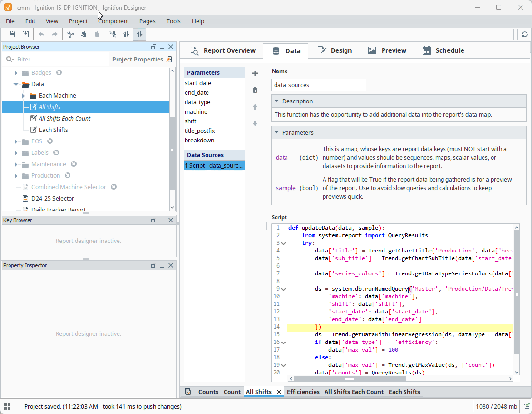
Task: Close the Property Inspector panel
Action: click(171, 265)
